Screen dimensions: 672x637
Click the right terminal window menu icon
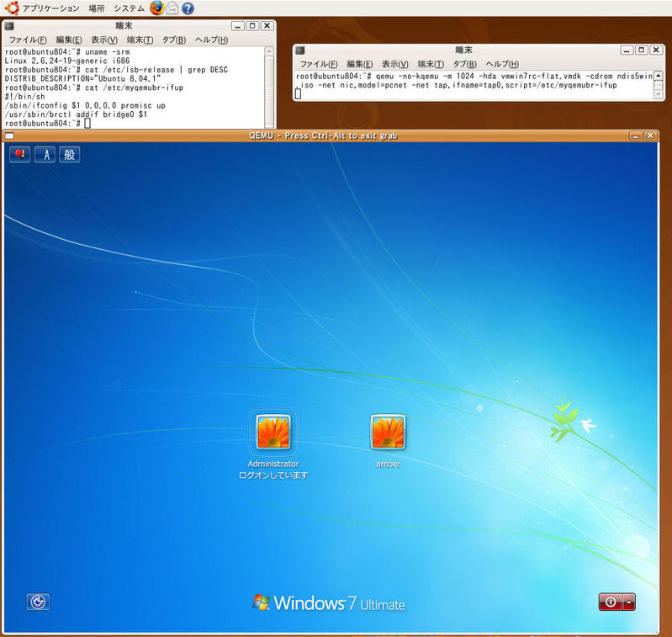pos(300,50)
